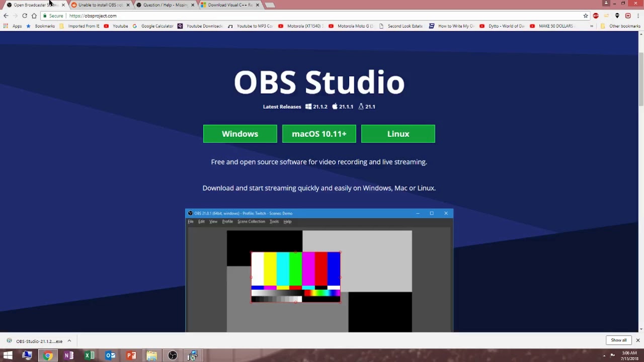Click the OBS Studio heading text
Image resolution: width=644 pixels, height=362 pixels.
(x=319, y=82)
